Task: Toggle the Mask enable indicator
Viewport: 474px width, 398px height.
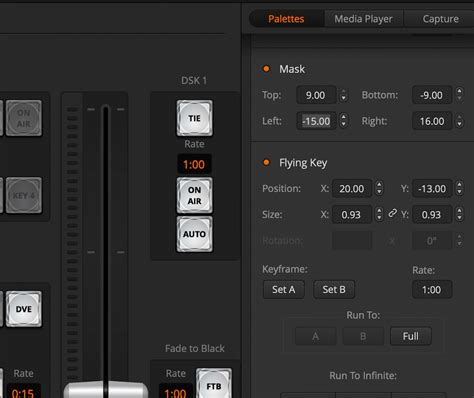Action: (x=266, y=69)
